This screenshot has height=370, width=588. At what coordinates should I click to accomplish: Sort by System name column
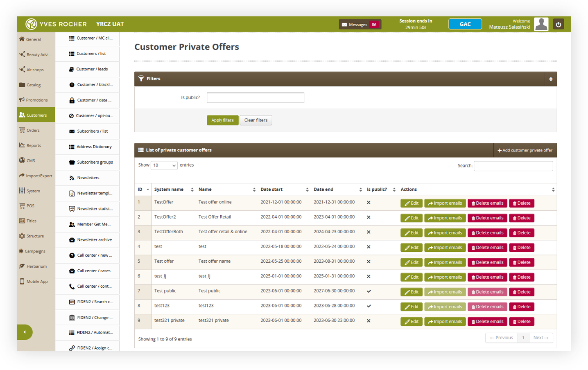point(174,190)
